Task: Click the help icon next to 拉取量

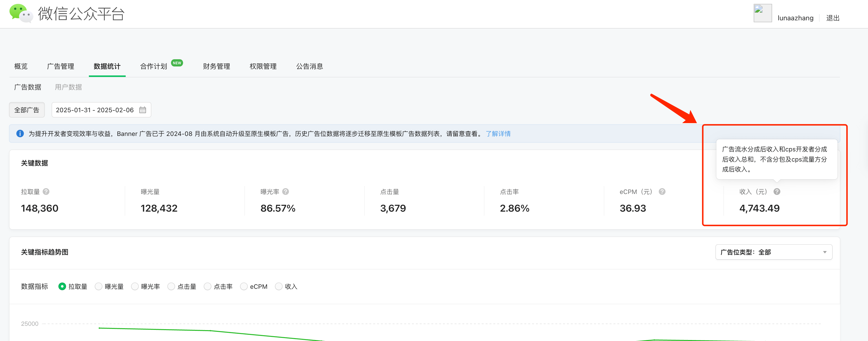Action: pos(46,192)
